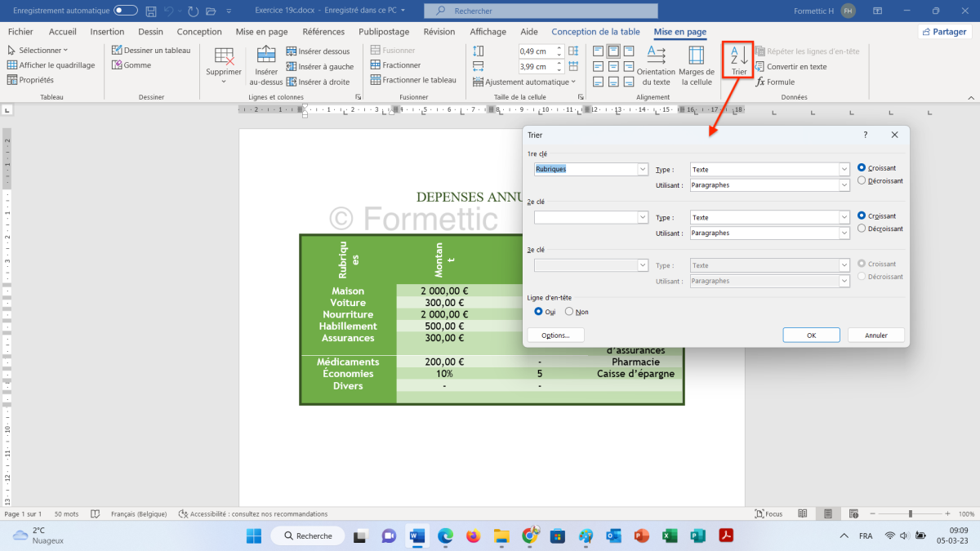980x551 pixels.
Task: Open the Références ribbon tab
Action: (323, 32)
